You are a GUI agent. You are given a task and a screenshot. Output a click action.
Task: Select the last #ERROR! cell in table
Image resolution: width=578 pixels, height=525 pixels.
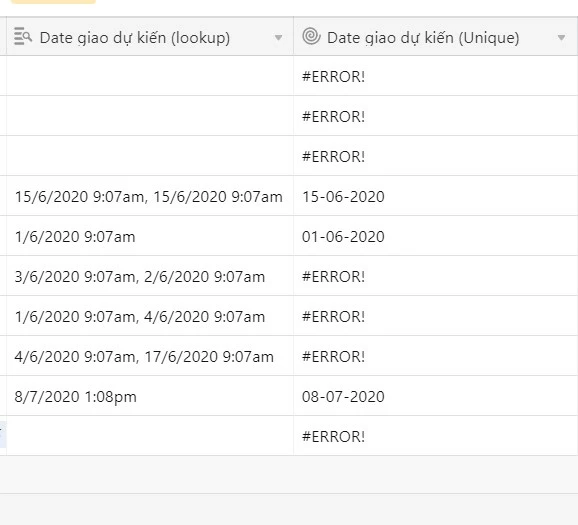[436, 436]
